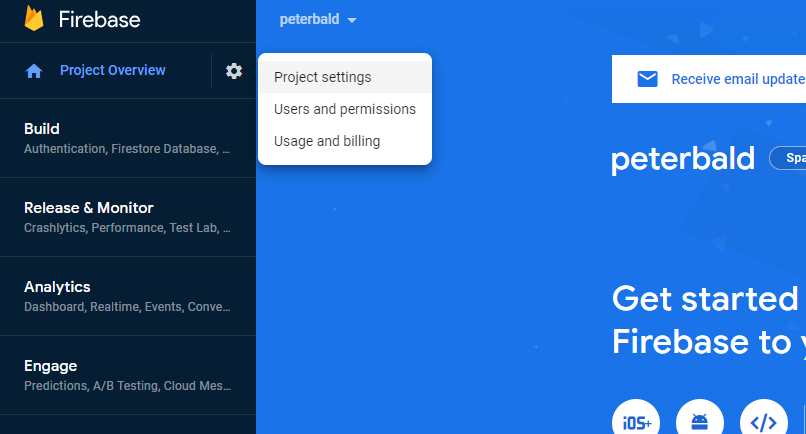The width and height of the screenshot is (806, 434).
Task: Click Receive email updates link
Action: click(x=738, y=79)
